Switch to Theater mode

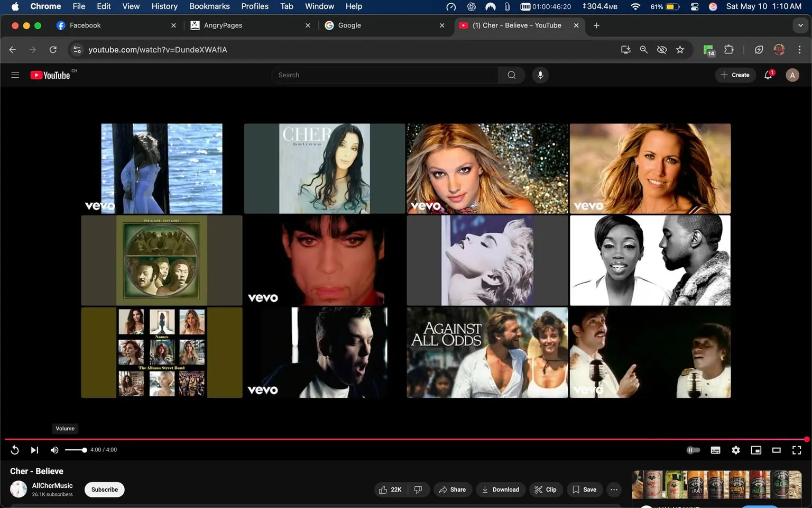click(x=776, y=450)
